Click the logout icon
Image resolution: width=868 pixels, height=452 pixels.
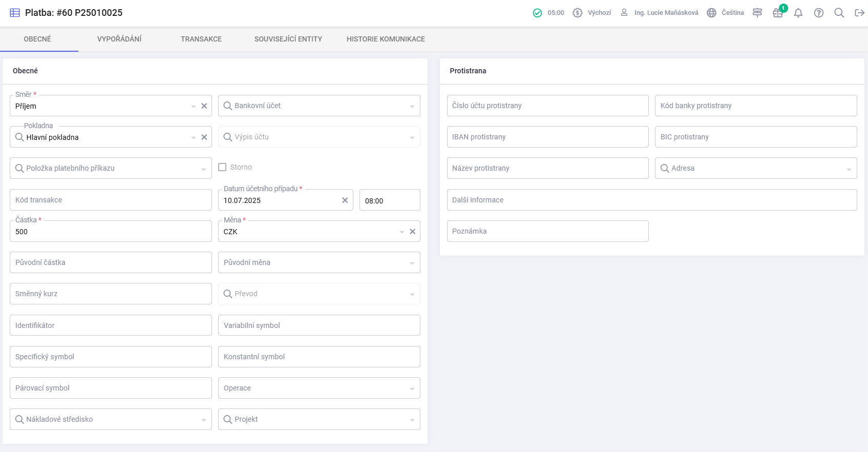860,13
